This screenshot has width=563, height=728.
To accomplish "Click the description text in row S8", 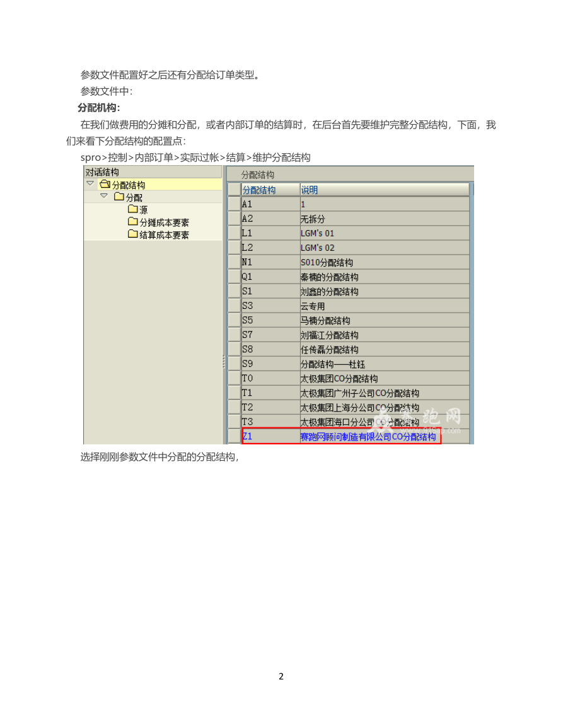I will click(x=330, y=350).
